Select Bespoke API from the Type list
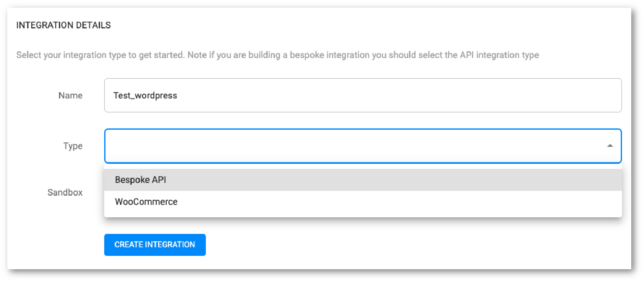 pos(141,180)
